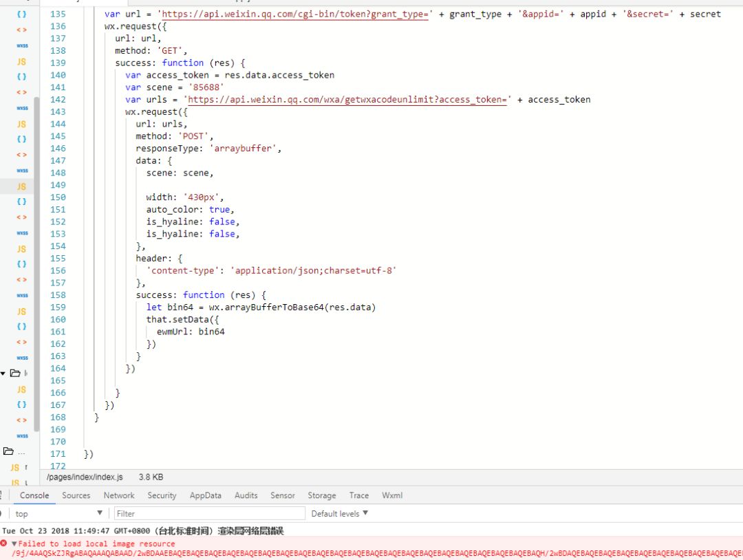The height and width of the screenshot is (560, 743).
Task: Click the '85688' scene value on line 141
Action: click(206, 87)
